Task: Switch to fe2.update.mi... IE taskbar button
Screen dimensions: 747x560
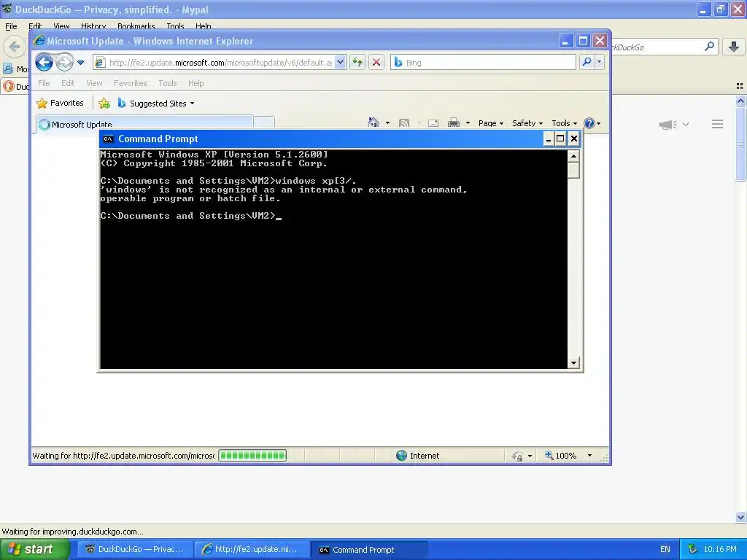Action: click(x=252, y=549)
